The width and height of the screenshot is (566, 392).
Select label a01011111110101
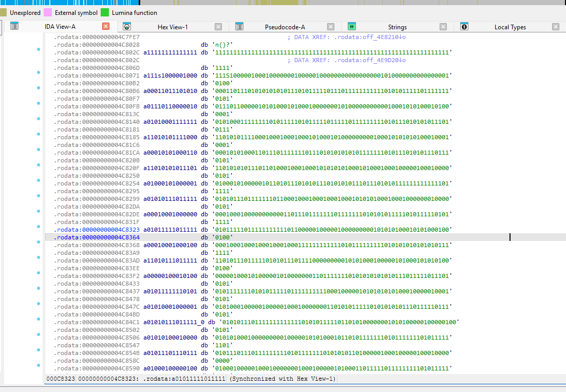point(171,291)
